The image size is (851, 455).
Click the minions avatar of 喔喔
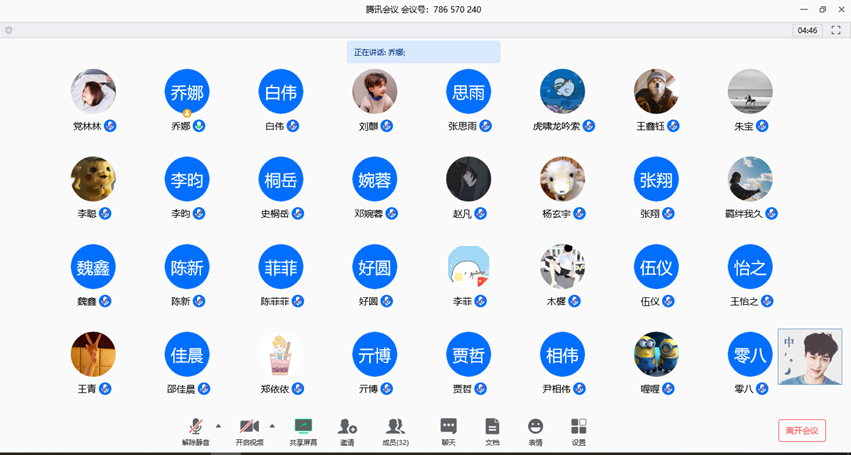click(656, 354)
